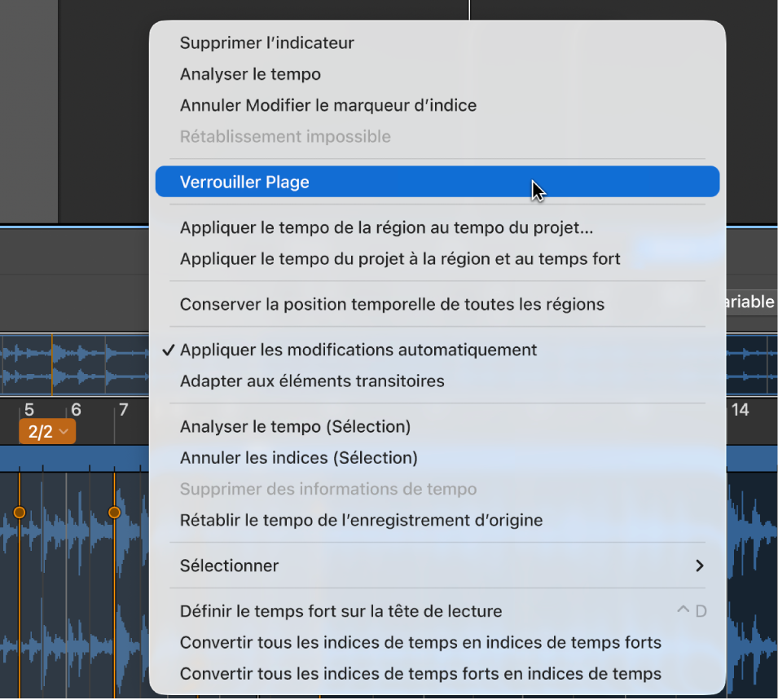The width and height of the screenshot is (778, 700).
Task: Click bar 6 on the timeline ruler
Action: 76,410
